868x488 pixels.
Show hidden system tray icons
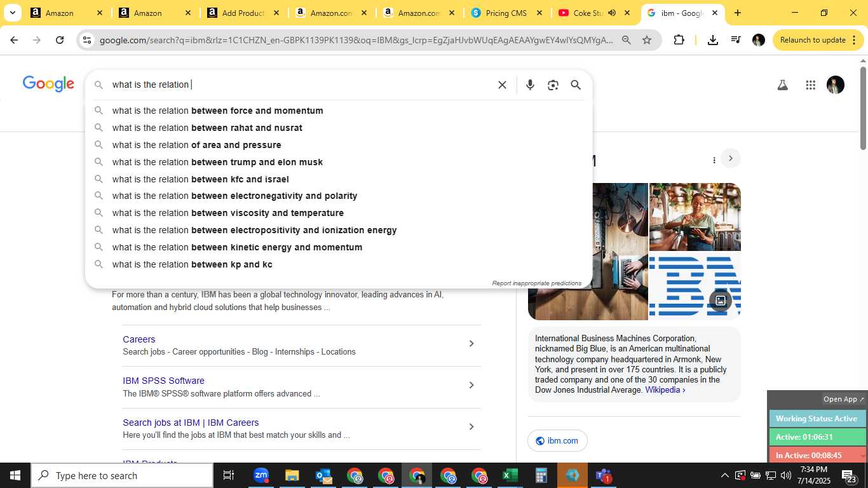pos(724,475)
